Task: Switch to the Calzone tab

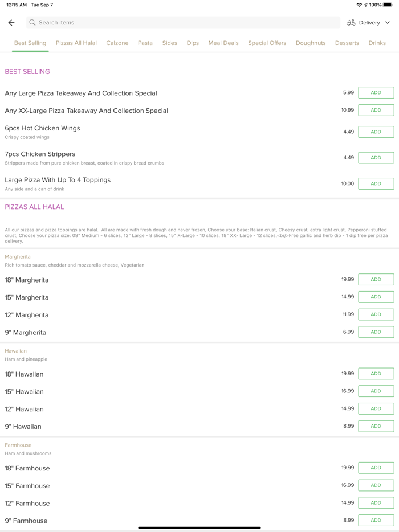Action: click(117, 43)
